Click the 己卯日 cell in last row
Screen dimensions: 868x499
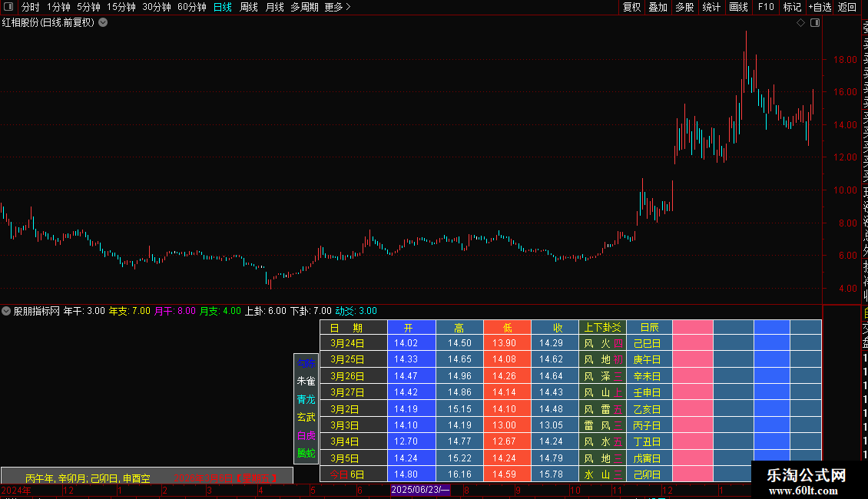pyautogui.click(x=649, y=474)
